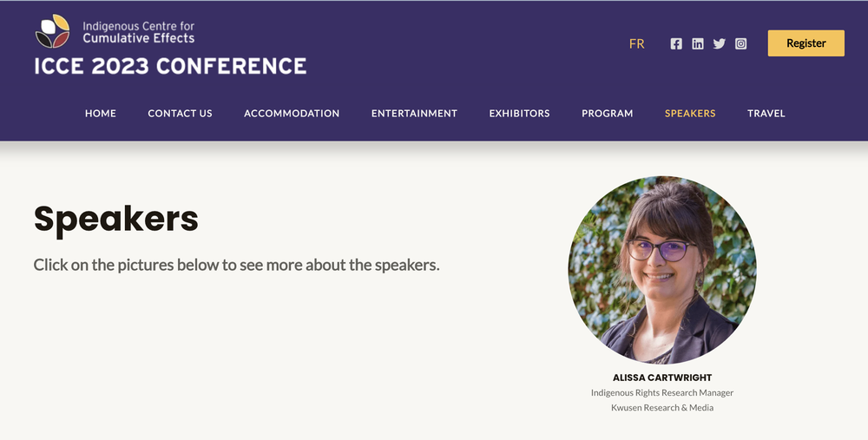Click the Indigenous Centre for Cumulative Effects wordmark
The width and height of the screenshot is (868, 440).
[138, 32]
